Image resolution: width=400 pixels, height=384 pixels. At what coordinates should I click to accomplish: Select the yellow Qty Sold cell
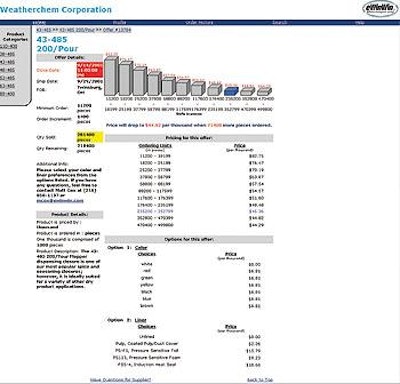tap(90, 137)
